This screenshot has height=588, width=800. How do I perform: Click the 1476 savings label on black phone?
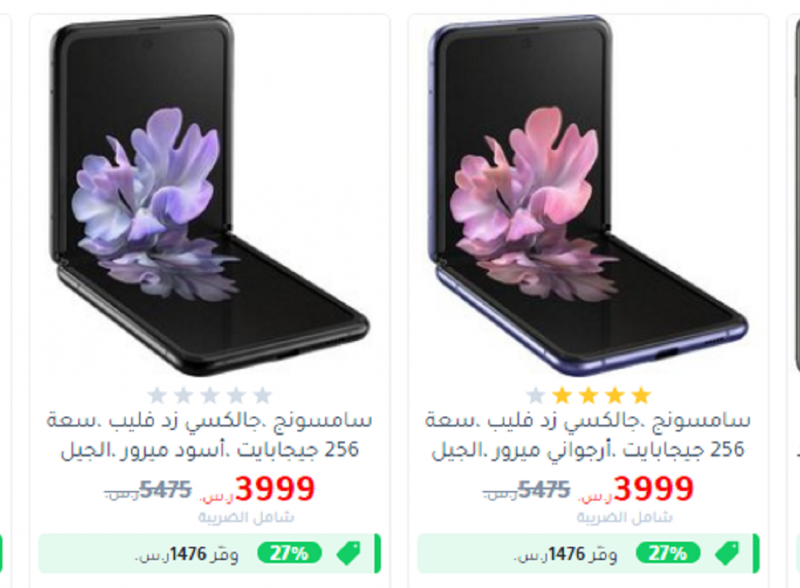click(x=187, y=554)
